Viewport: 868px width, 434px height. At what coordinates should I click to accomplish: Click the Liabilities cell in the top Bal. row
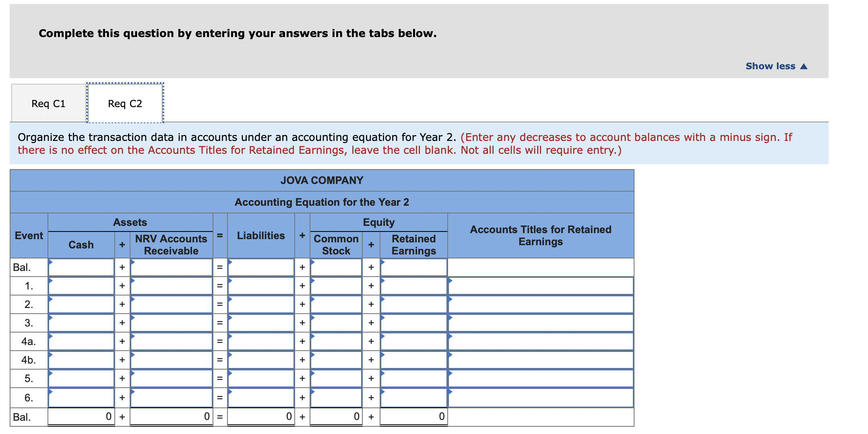point(261,267)
